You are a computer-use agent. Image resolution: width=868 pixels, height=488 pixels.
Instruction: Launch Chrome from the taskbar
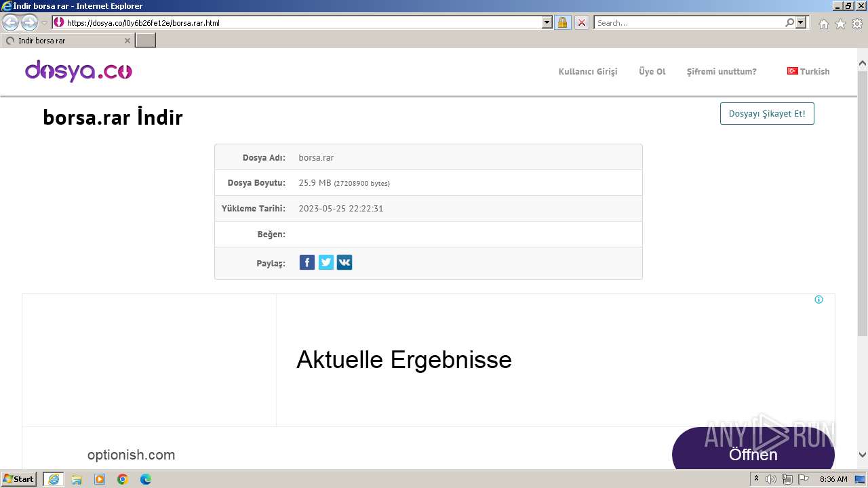point(123,479)
